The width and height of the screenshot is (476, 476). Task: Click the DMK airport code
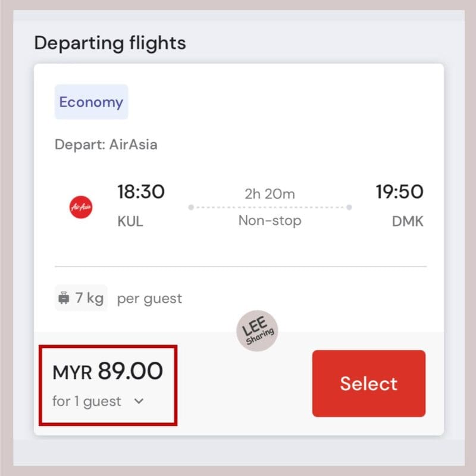[x=408, y=221]
